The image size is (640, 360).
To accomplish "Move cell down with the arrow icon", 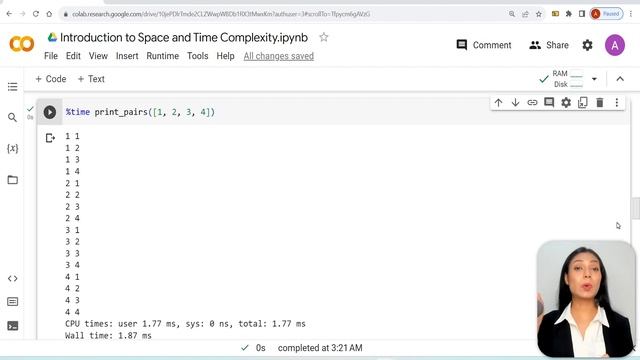I will point(516,103).
